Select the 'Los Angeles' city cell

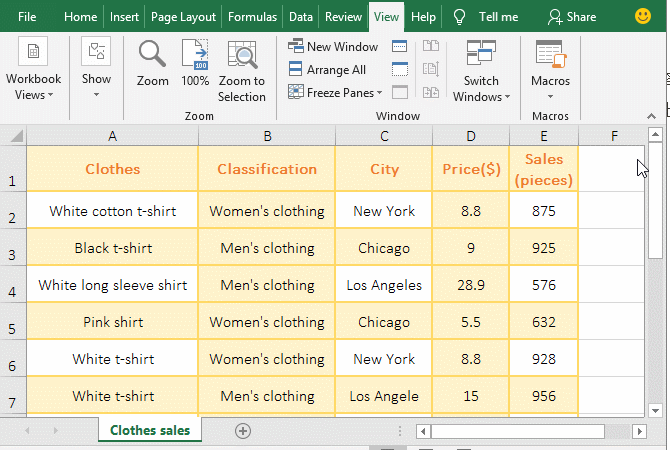[x=384, y=285]
